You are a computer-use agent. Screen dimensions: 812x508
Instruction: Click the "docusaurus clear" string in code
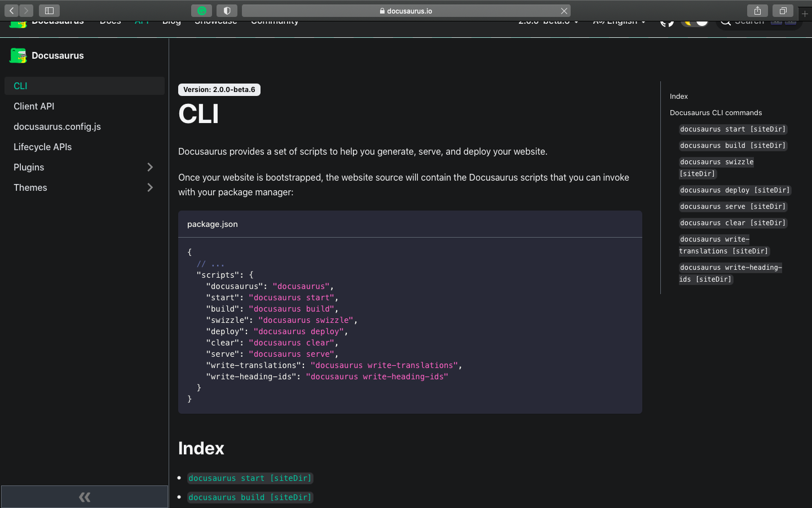coord(292,343)
